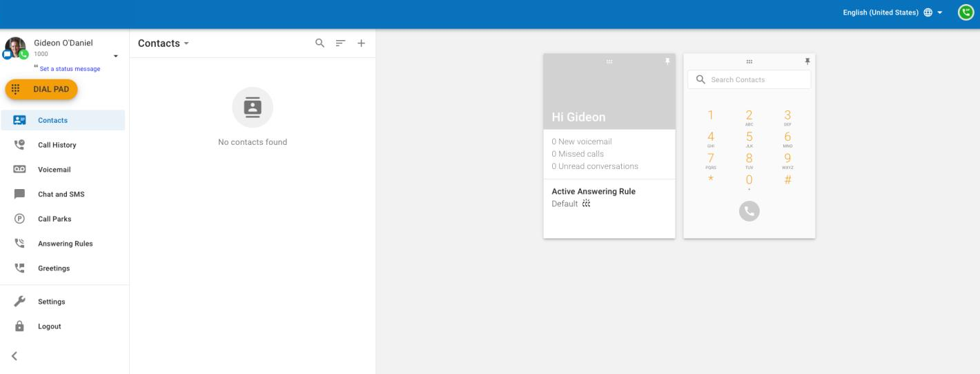
Task: Click the green phone status icon top right
Action: pyautogui.click(x=966, y=12)
